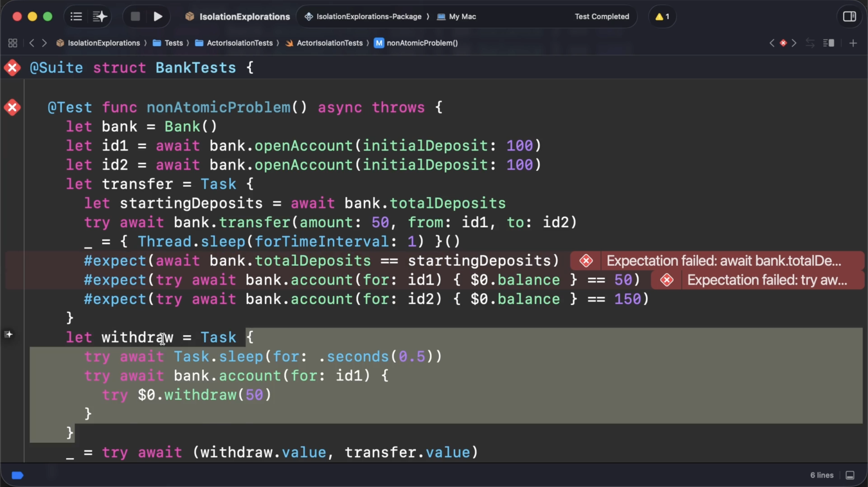The height and width of the screenshot is (487, 868).
Task: Toggle the debug area at bottom right
Action: 850,475
